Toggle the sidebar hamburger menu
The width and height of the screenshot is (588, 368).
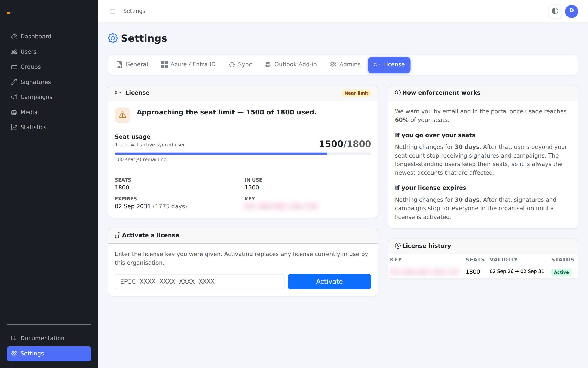coord(112,11)
